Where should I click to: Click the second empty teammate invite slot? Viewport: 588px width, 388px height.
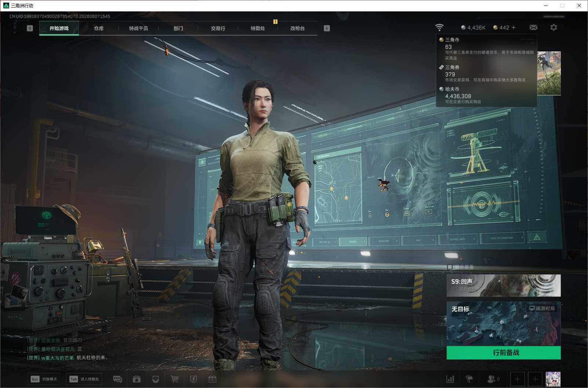click(x=535, y=379)
